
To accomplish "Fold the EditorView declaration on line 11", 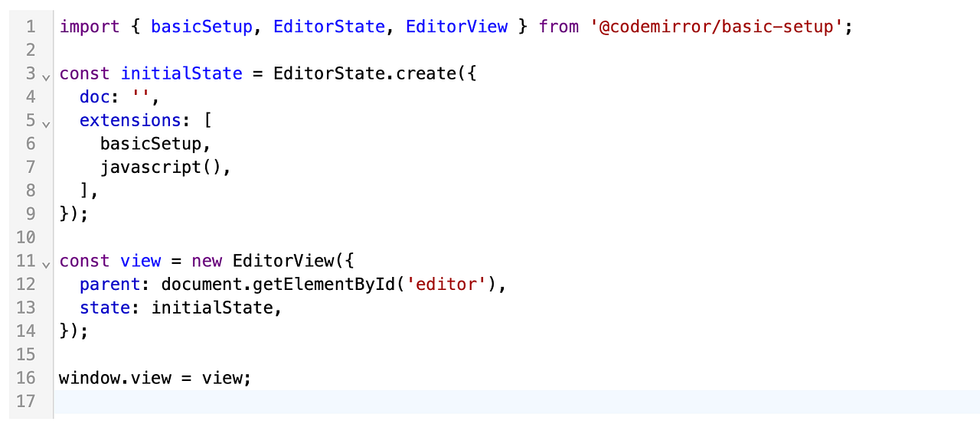I will click(45, 265).
